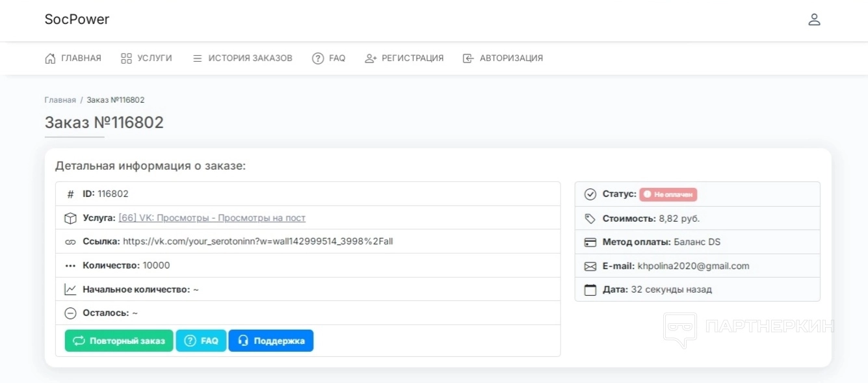The image size is (868, 383).
Task: Click the blue Поддержка button
Action: click(271, 341)
